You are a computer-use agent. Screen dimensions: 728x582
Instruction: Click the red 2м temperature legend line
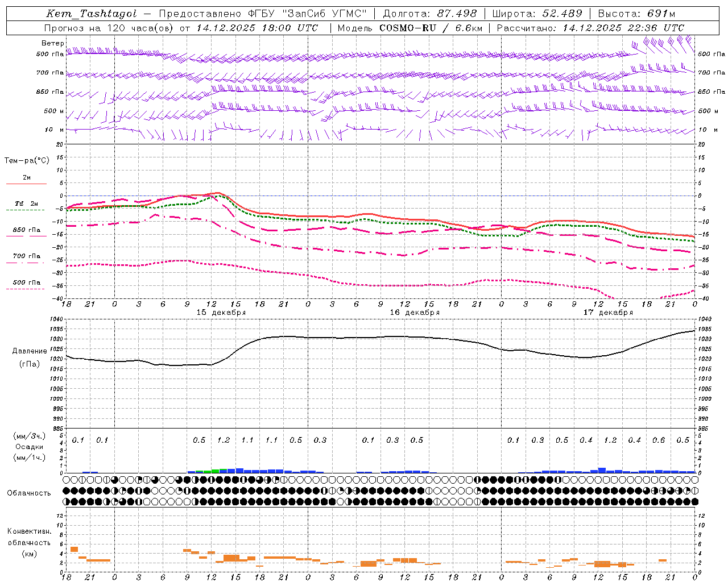(26, 184)
